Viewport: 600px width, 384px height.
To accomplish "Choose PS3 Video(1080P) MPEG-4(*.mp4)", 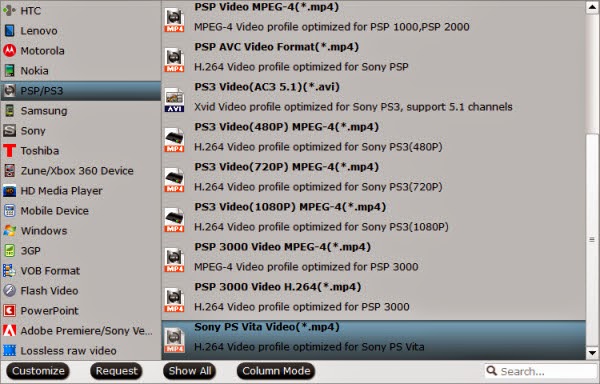I will coord(374,217).
